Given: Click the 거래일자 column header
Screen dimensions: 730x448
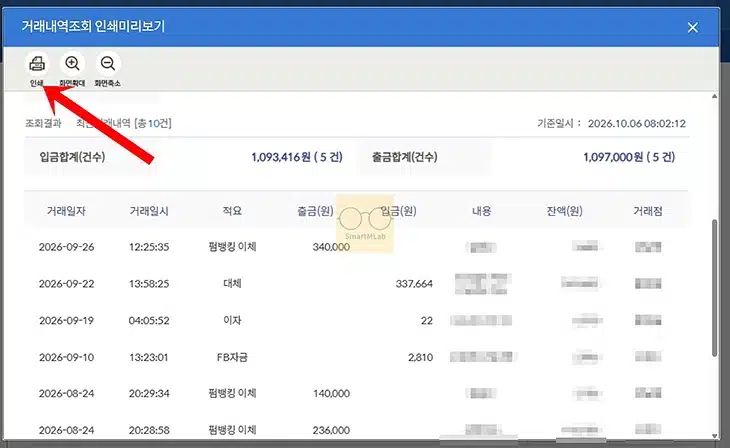Looking at the screenshot, I should click(x=66, y=211).
